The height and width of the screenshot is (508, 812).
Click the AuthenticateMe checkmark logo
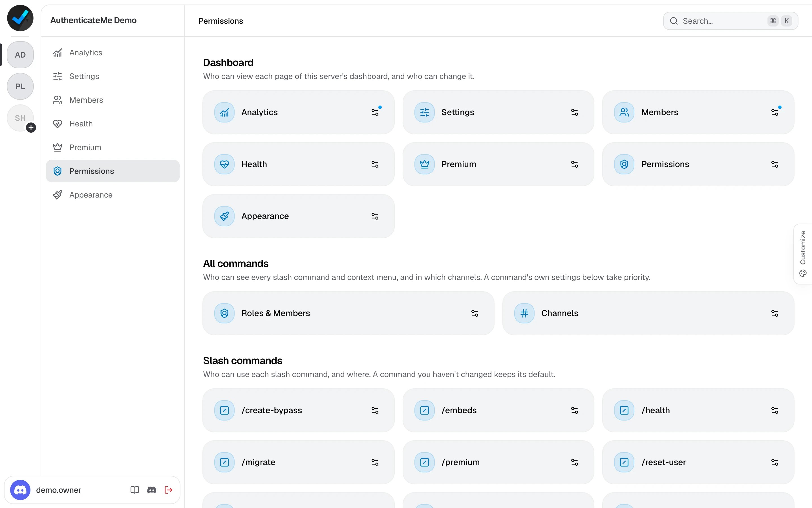pos(20,18)
